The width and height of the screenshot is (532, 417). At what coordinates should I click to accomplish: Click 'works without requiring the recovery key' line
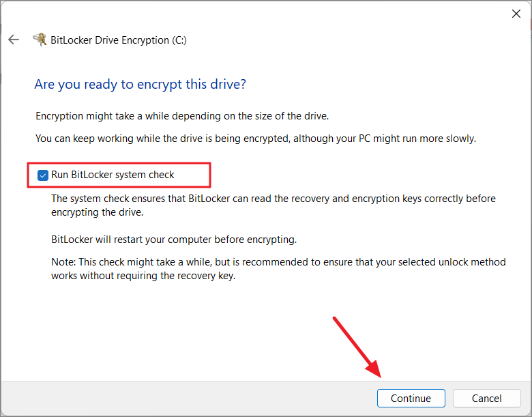point(143,276)
